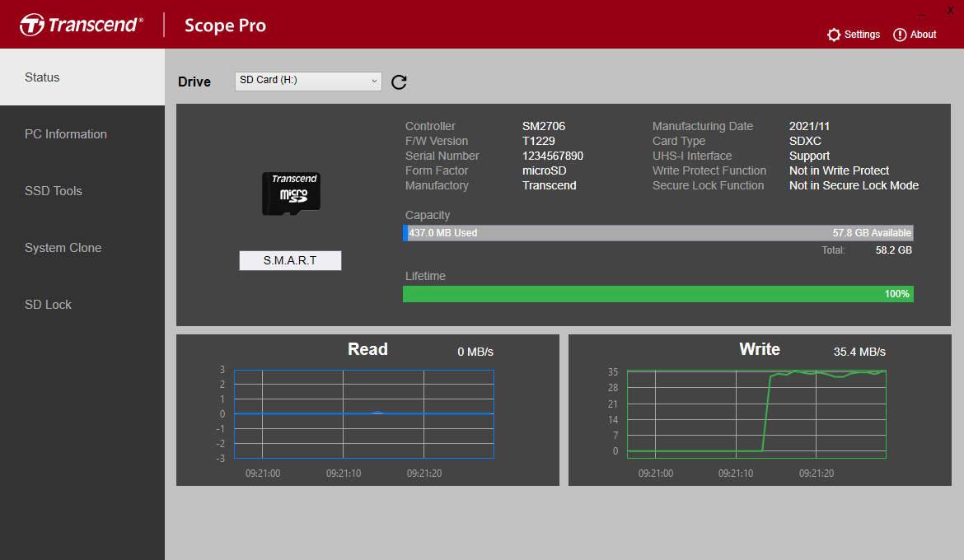Screen dimensions: 964x560
Task: Click the green Lifetime bar
Action: [657, 294]
